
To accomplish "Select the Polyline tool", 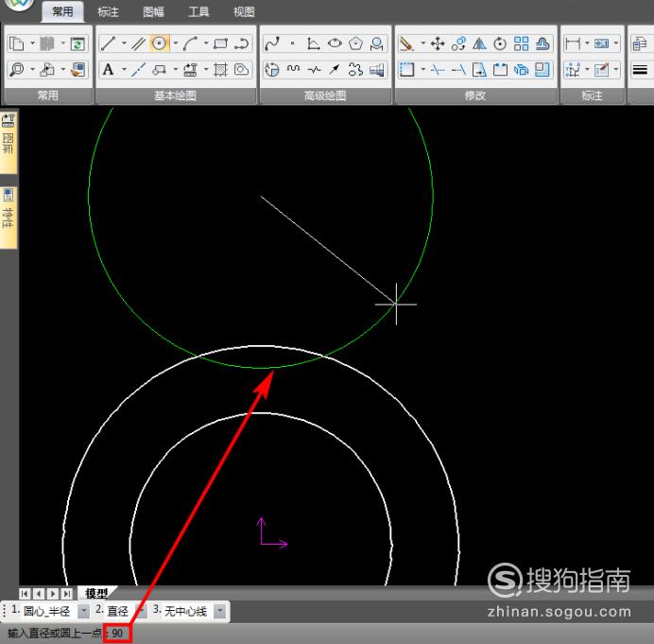I will (242, 44).
